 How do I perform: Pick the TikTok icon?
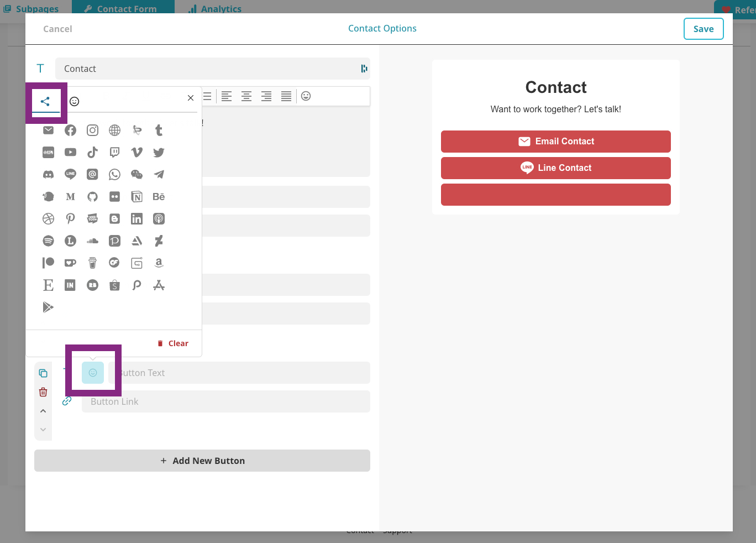point(93,153)
